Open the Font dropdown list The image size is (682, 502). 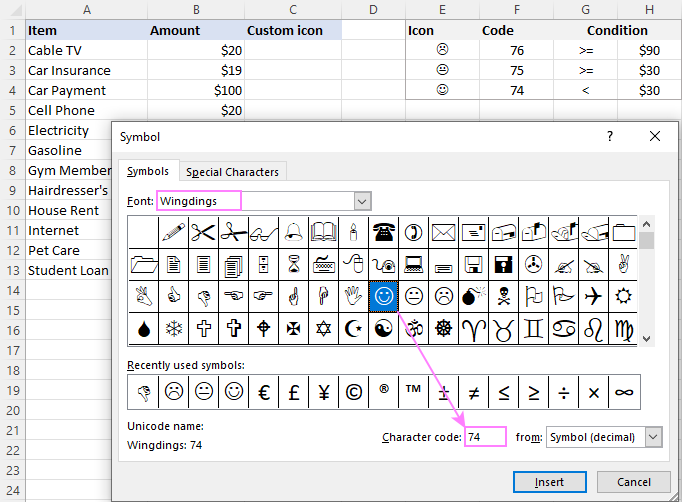[362, 201]
